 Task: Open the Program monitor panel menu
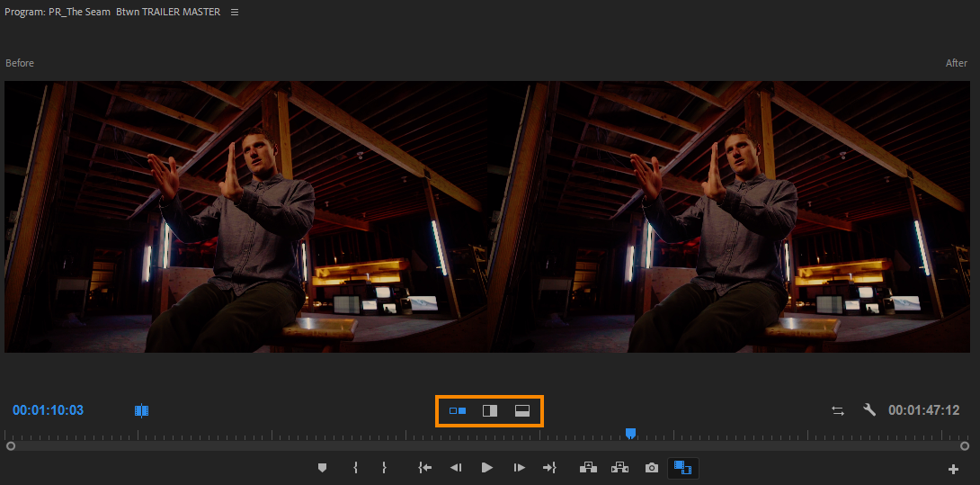pyautogui.click(x=235, y=12)
